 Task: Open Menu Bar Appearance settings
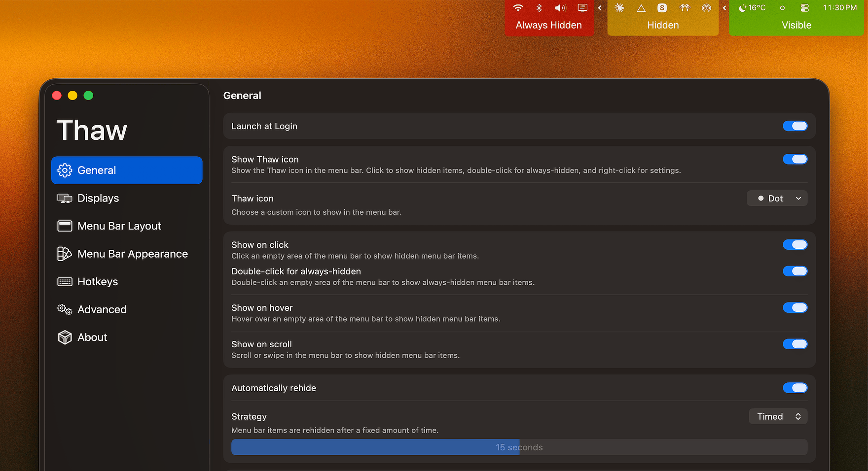click(x=132, y=254)
